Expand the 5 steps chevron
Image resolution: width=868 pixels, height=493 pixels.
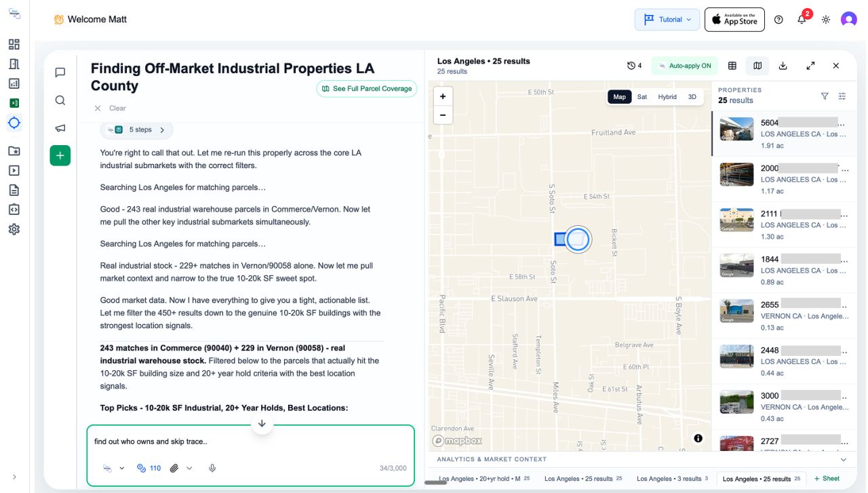tap(162, 130)
